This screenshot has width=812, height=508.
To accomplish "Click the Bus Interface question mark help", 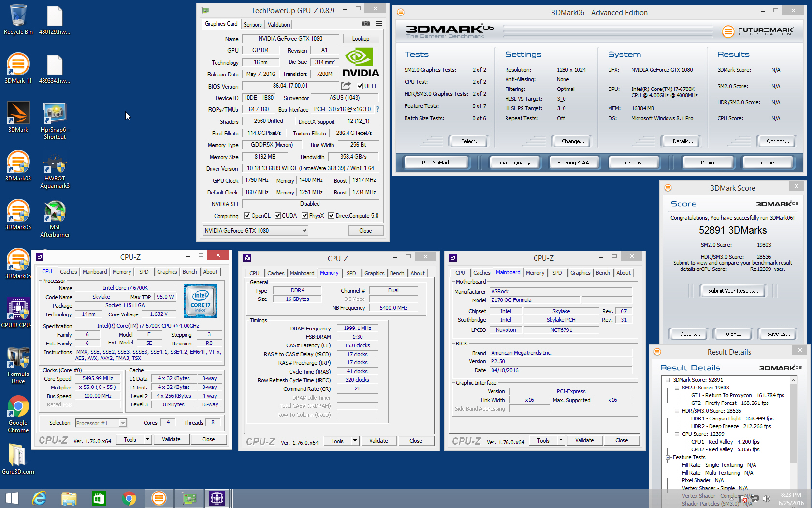I will point(377,109).
